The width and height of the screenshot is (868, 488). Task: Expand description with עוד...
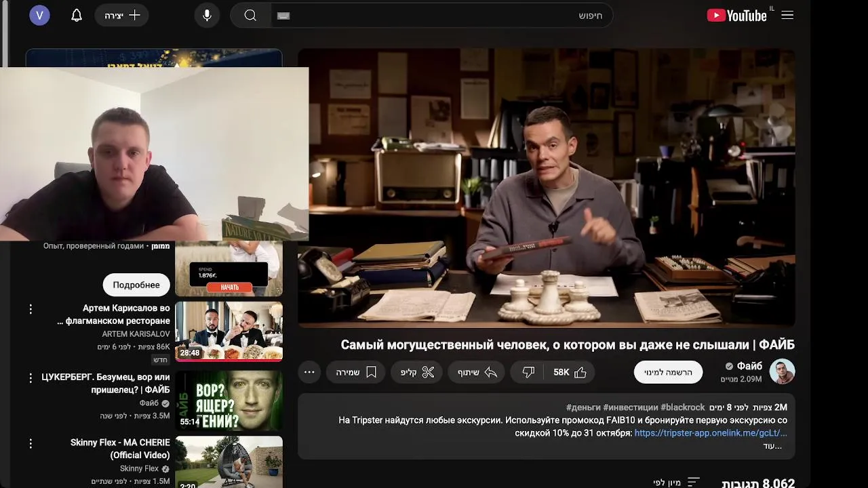coord(772,446)
